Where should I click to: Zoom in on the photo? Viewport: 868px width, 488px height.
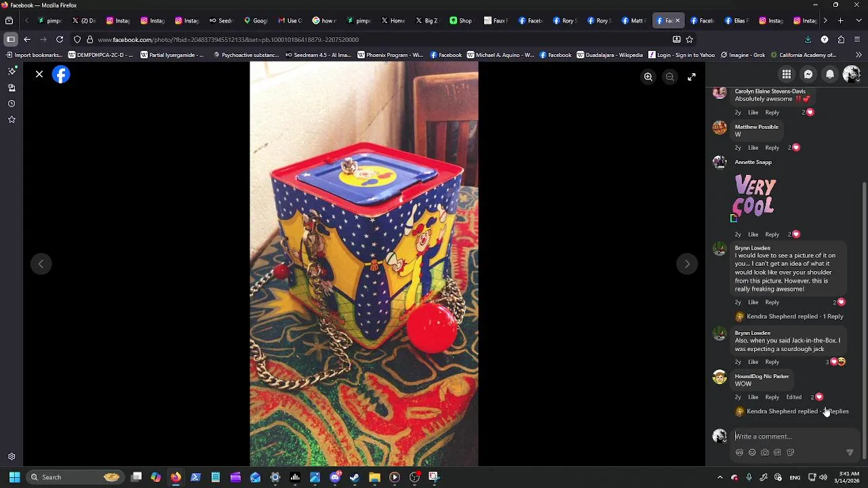pyautogui.click(x=648, y=77)
